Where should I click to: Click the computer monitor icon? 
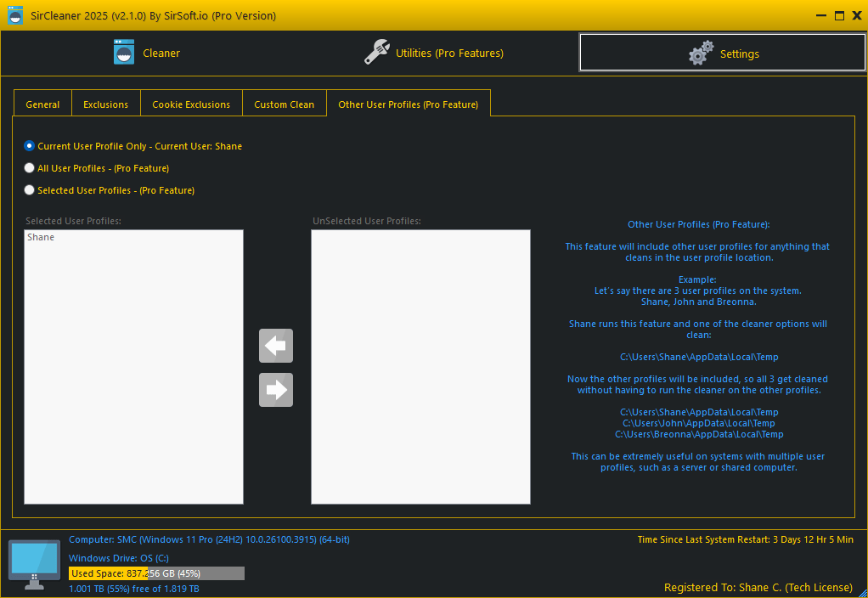click(x=34, y=565)
